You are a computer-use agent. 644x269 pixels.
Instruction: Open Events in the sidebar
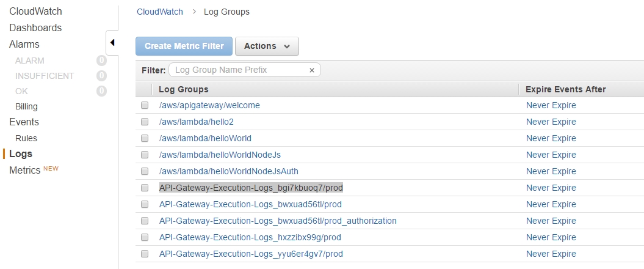click(x=24, y=122)
